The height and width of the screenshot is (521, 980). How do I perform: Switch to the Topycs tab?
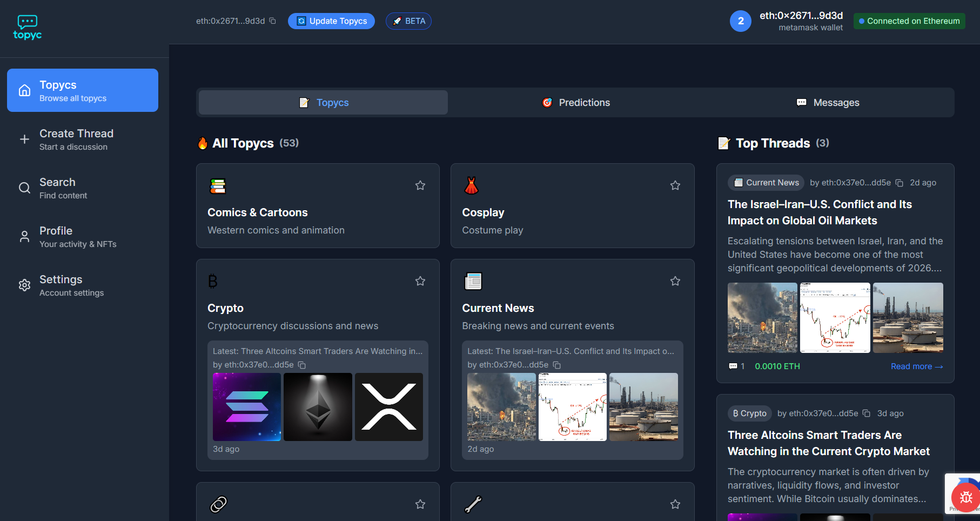click(323, 103)
